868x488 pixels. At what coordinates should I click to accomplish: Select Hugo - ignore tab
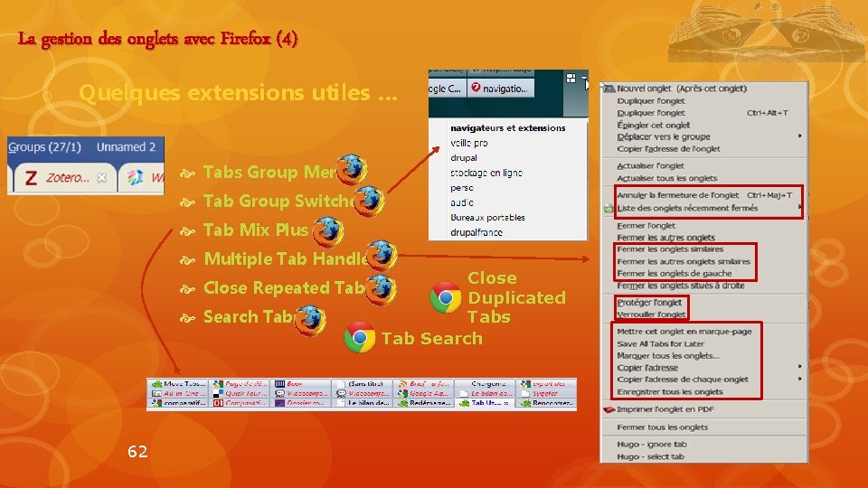(652, 445)
